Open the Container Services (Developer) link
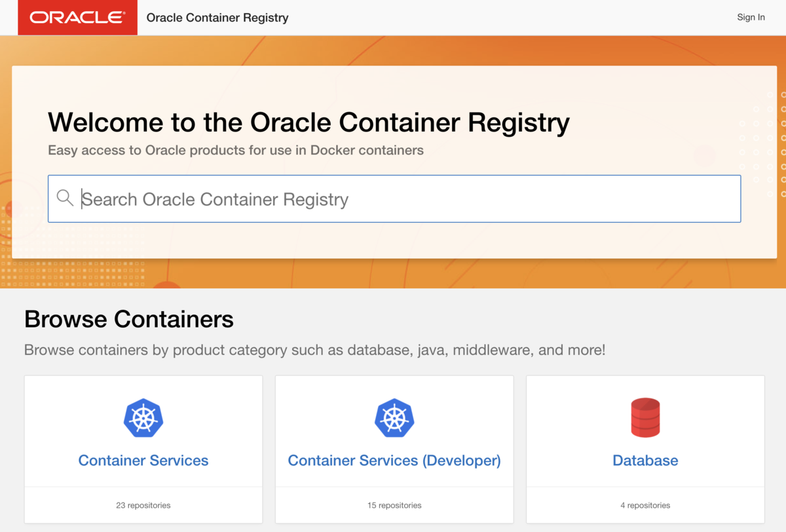786x532 pixels. 394,461
